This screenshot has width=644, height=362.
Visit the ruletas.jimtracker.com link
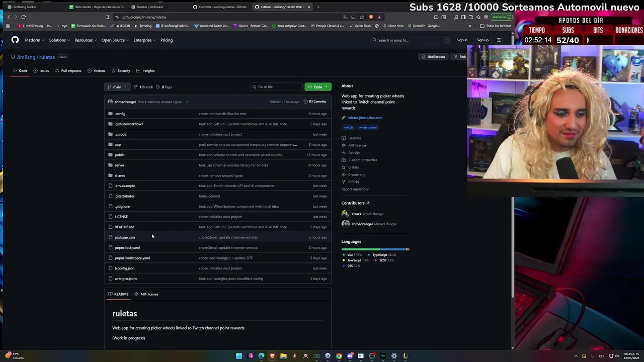pyautogui.click(x=365, y=118)
